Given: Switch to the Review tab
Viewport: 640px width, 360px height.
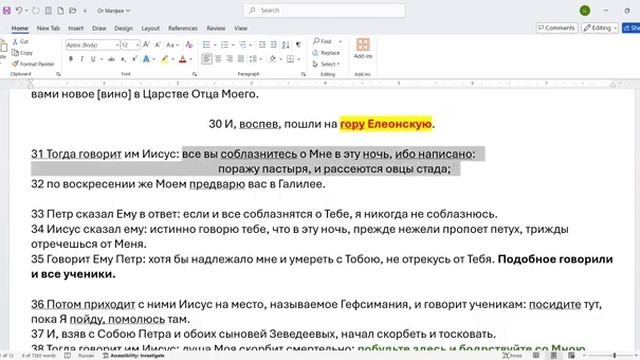Looking at the screenshot, I should point(216,28).
